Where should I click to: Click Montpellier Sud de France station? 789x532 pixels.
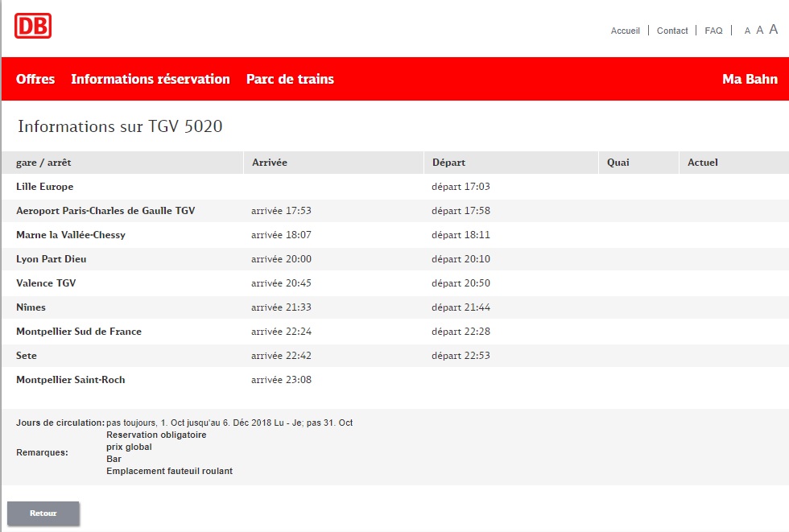pos(79,332)
